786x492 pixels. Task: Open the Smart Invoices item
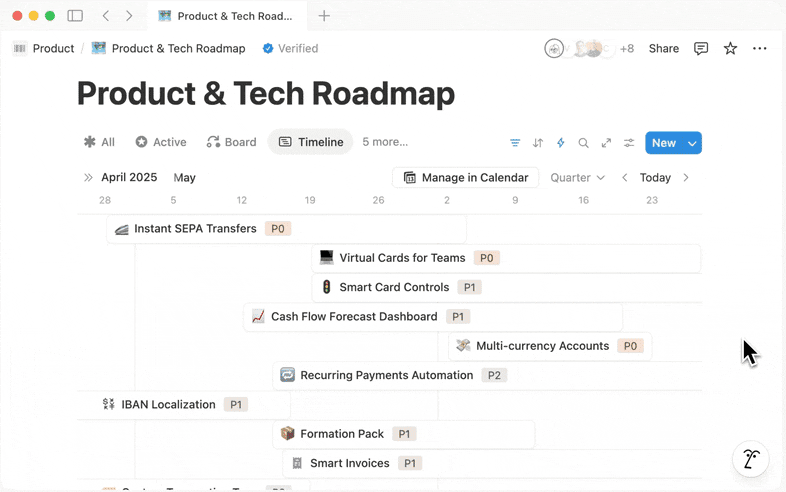click(492, 463)
